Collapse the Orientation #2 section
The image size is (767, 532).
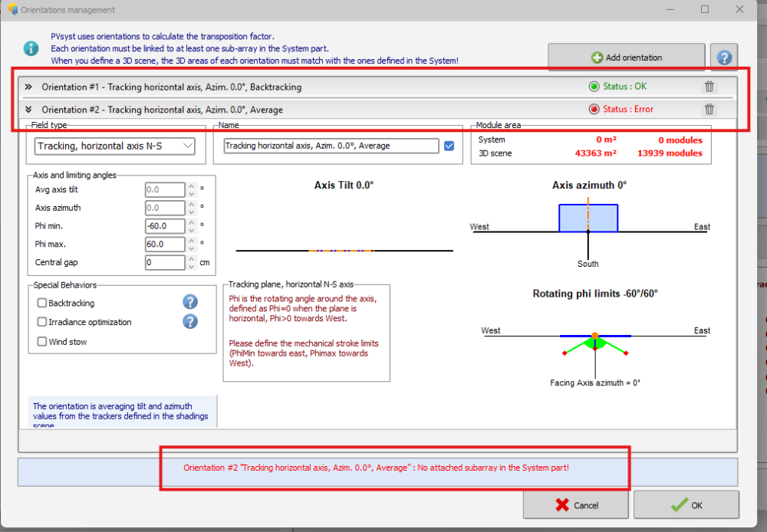(28, 110)
